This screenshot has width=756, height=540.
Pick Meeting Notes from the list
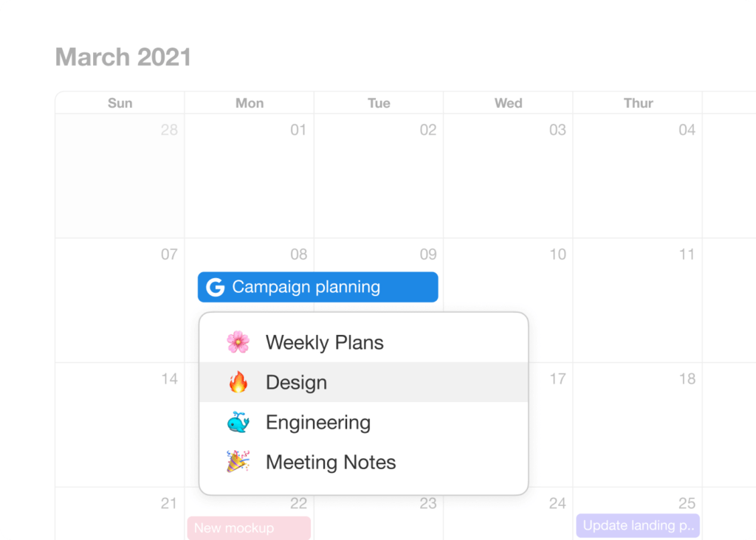click(330, 463)
